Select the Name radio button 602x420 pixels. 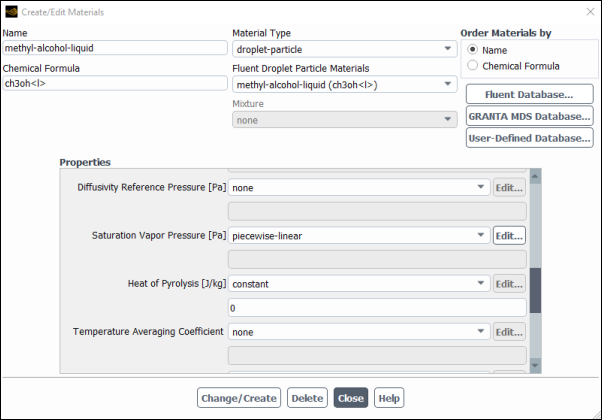[x=472, y=50]
